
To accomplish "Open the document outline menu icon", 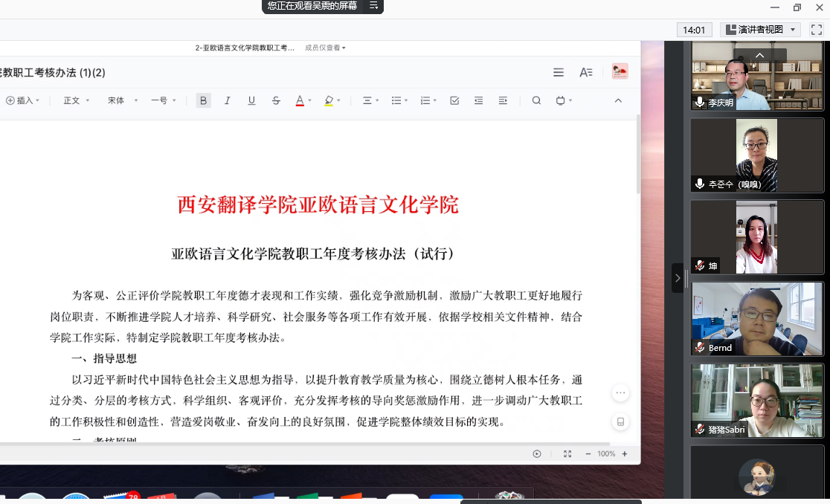I will [x=559, y=72].
